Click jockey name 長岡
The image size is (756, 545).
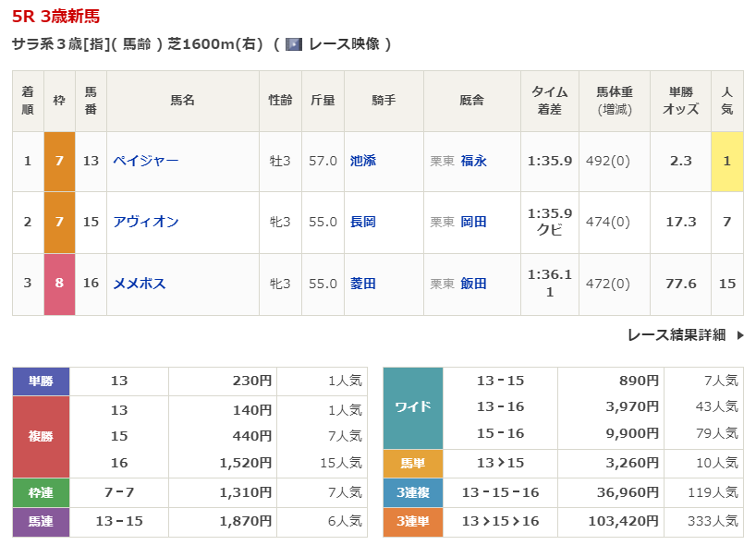363,222
